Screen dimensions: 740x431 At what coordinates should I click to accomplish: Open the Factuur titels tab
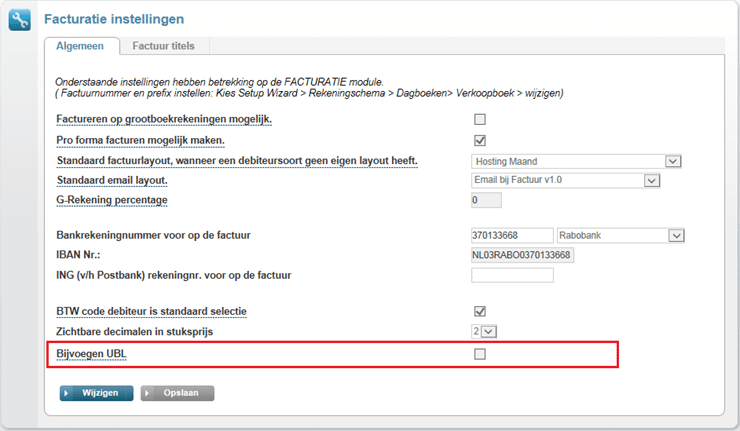pos(163,46)
